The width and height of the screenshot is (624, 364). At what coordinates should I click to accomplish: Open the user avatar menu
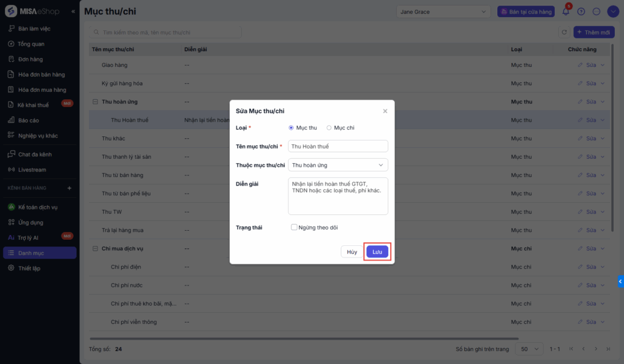pyautogui.click(x=613, y=12)
